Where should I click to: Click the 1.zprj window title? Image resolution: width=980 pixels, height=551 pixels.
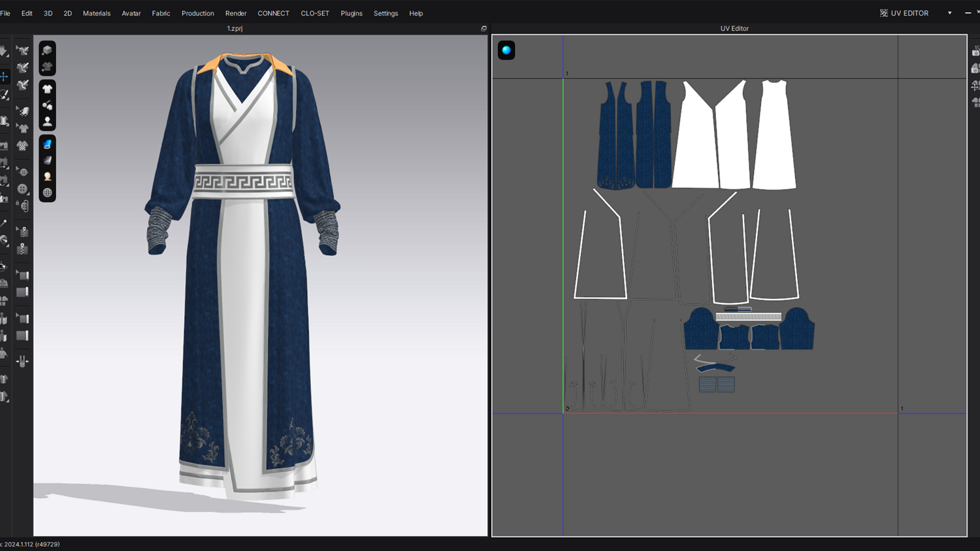click(235, 29)
